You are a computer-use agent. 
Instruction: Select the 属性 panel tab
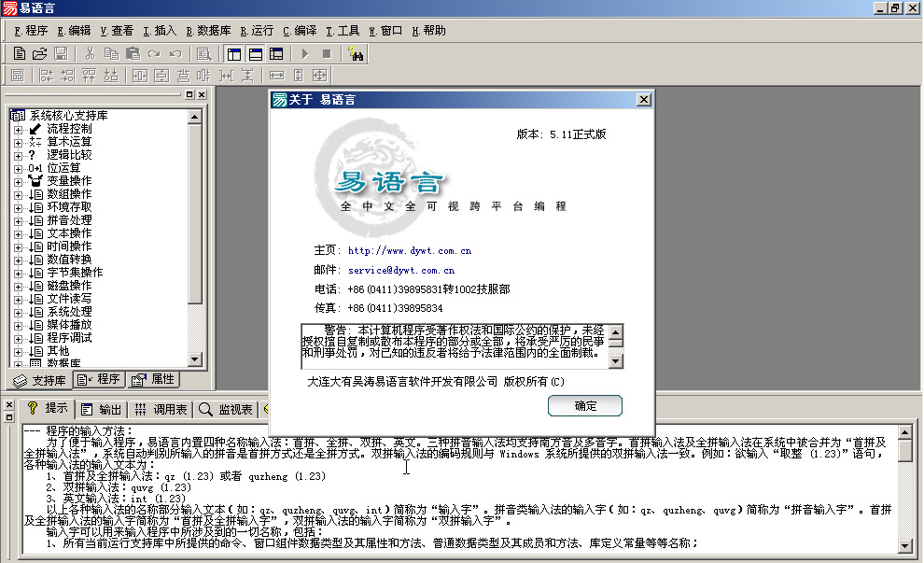(x=153, y=378)
